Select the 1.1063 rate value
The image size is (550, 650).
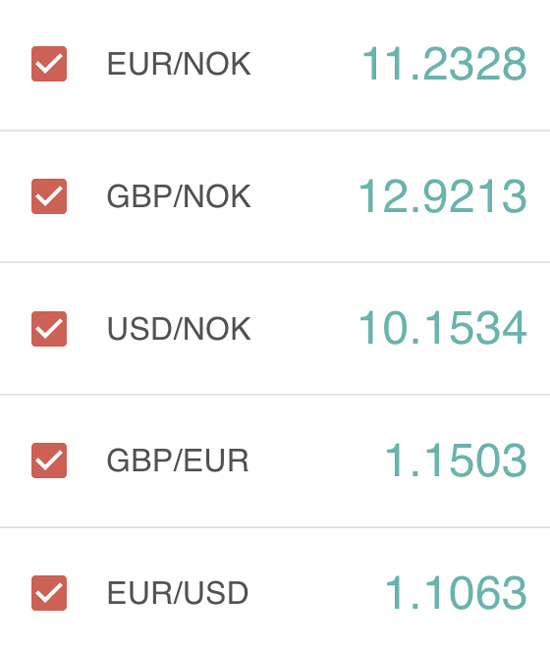(456, 593)
